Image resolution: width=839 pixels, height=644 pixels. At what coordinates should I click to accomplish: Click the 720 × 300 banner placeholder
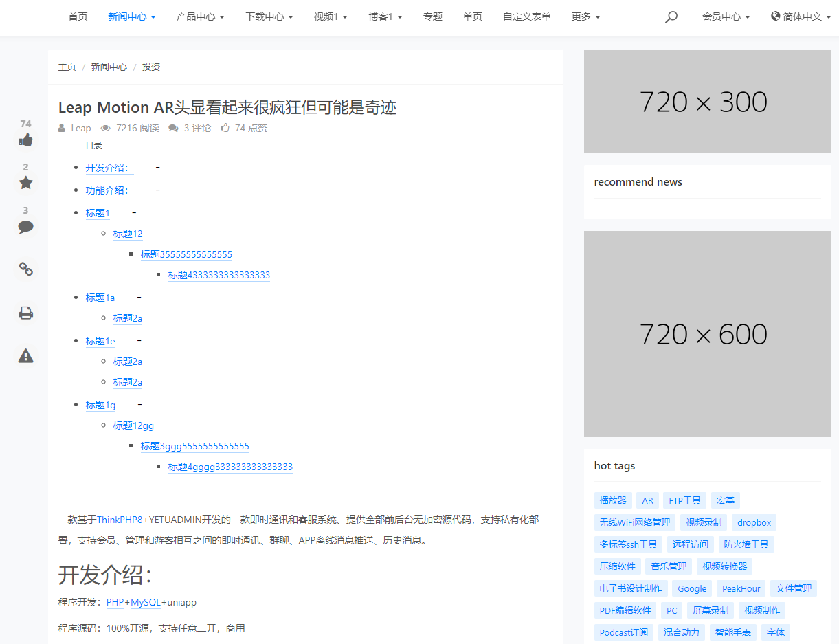(708, 102)
